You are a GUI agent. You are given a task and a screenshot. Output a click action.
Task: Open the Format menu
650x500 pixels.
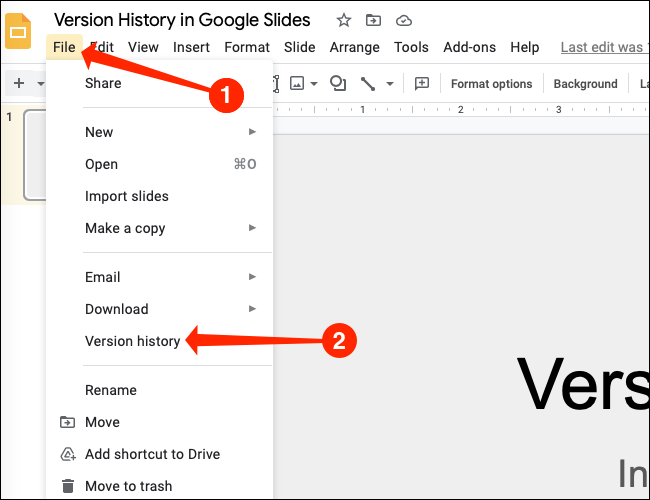point(247,47)
